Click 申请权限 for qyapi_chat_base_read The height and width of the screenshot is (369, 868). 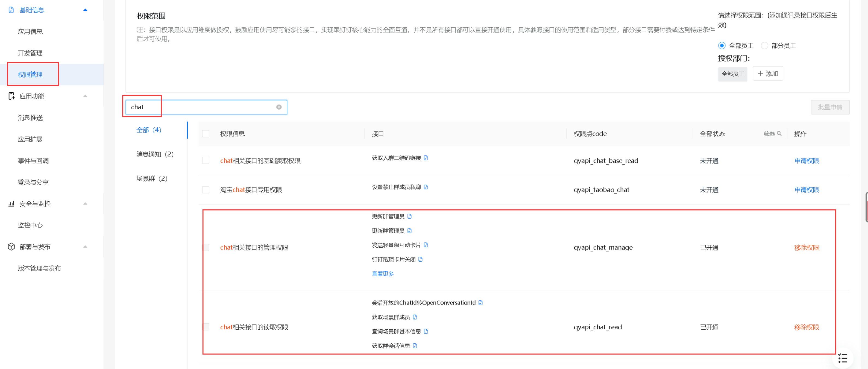click(806, 161)
